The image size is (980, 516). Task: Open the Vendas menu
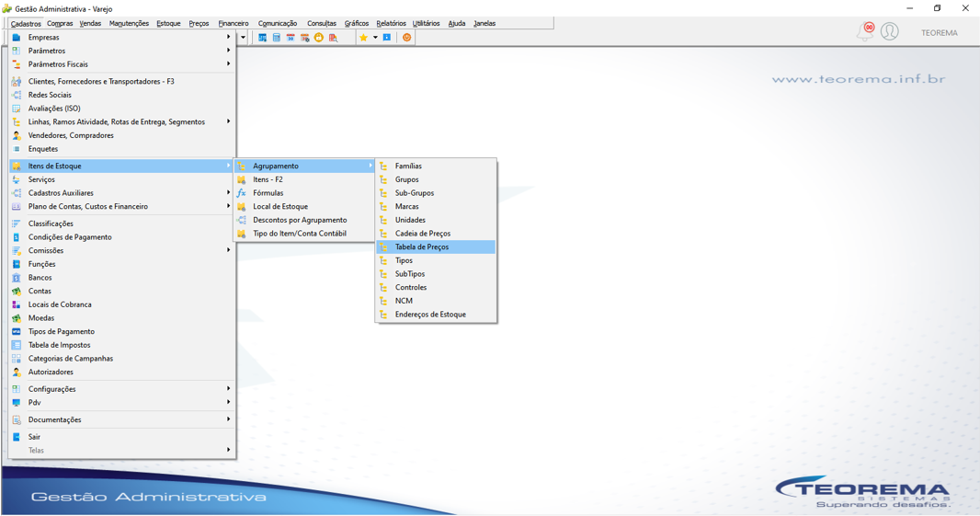[x=90, y=23]
